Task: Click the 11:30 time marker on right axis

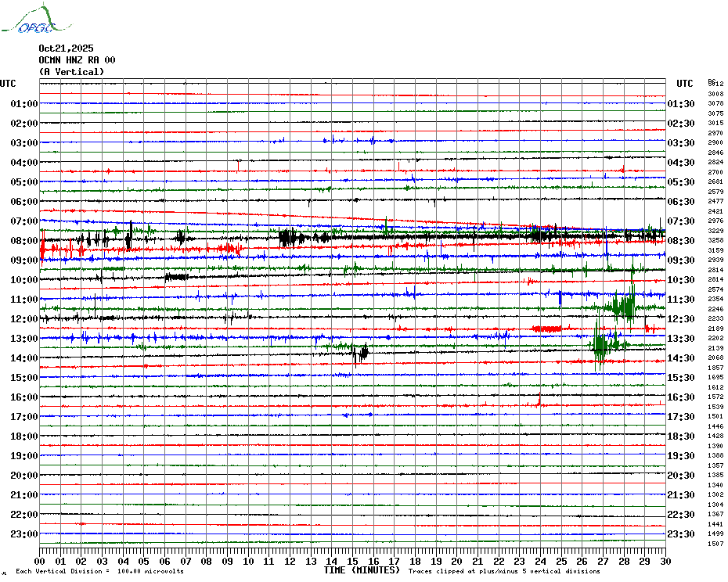Action: point(681,300)
